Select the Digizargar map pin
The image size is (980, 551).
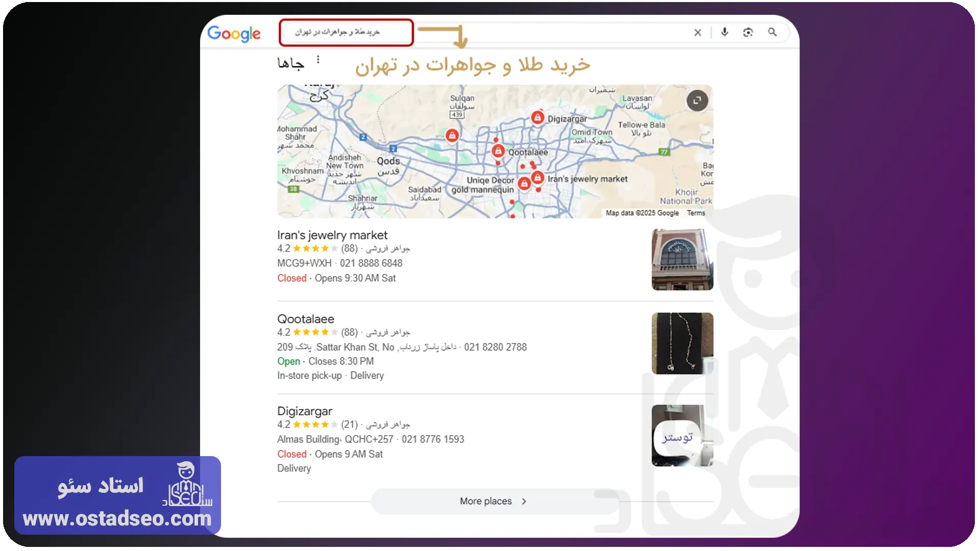pos(537,118)
